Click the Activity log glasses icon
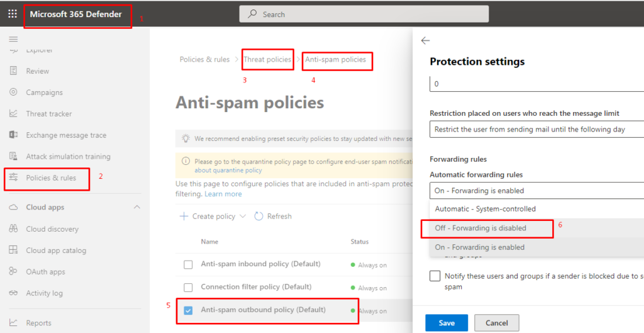The image size is (644, 333). point(14,293)
